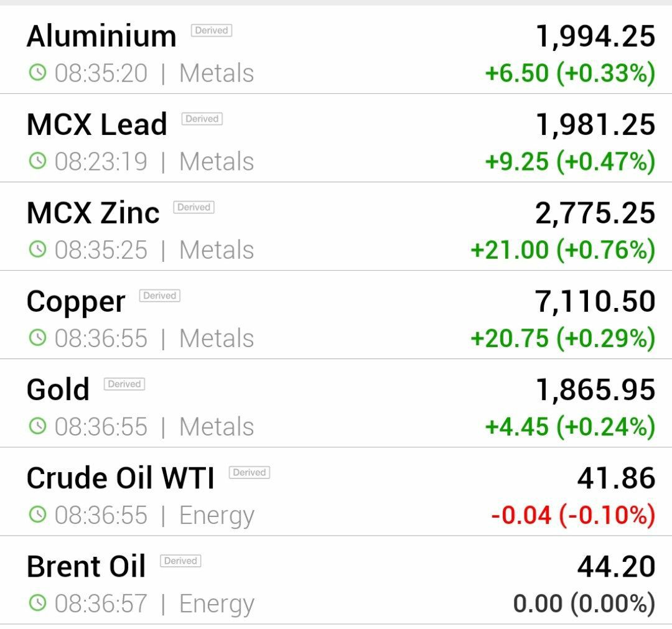The width and height of the screenshot is (672, 629).
Task: Open the Copper price 7,110.50
Action: tap(595, 301)
